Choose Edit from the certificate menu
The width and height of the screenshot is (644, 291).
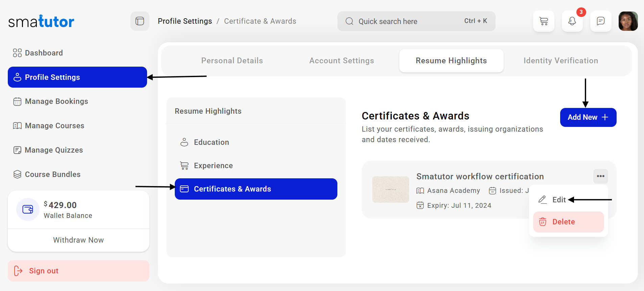coord(558,200)
